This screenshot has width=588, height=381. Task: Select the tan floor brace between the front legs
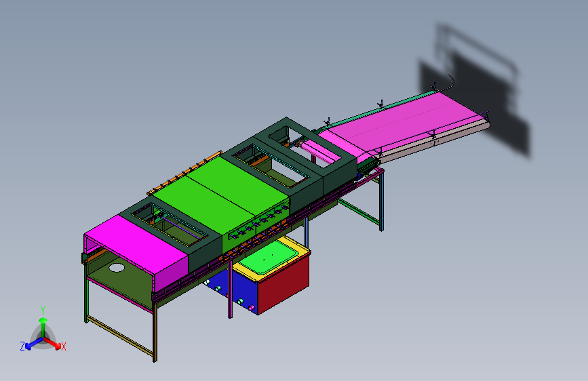pyautogui.click(x=120, y=336)
